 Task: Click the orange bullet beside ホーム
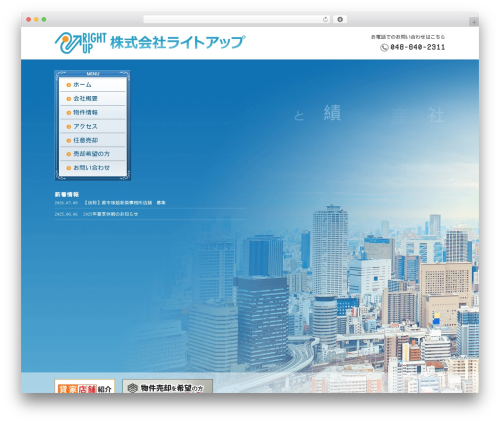[x=69, y=85]
